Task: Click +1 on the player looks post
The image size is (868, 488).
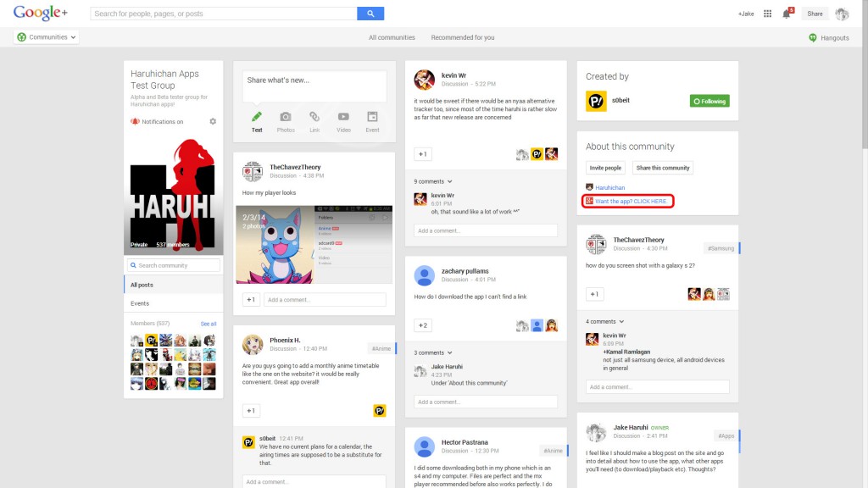Action: [x=251, y=299]
